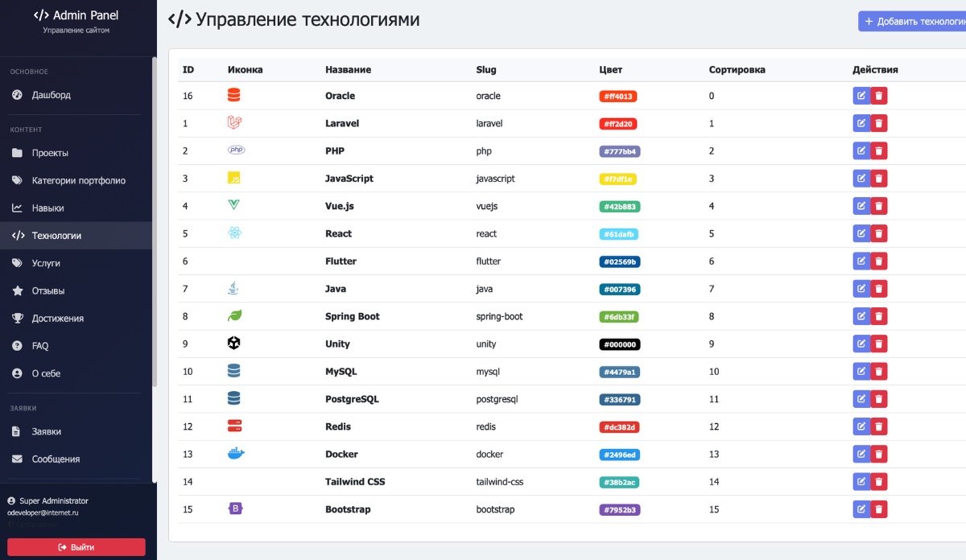This screenshot has height=560, width=966.
Task: Delete the Unity technology
Action: pyautogui.click(x=879, y=344)
